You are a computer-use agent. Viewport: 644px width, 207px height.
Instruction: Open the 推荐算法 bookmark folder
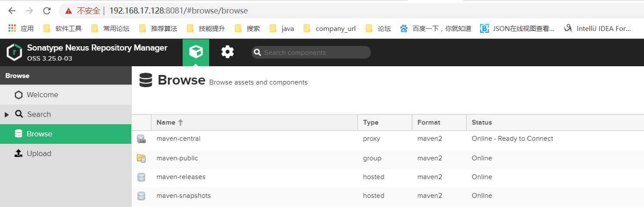point(158,28)
